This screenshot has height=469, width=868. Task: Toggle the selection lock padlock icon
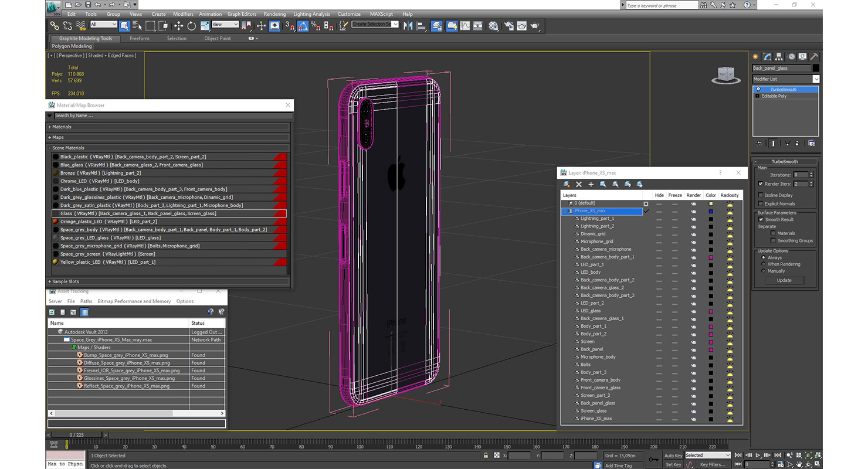point(486,456)
